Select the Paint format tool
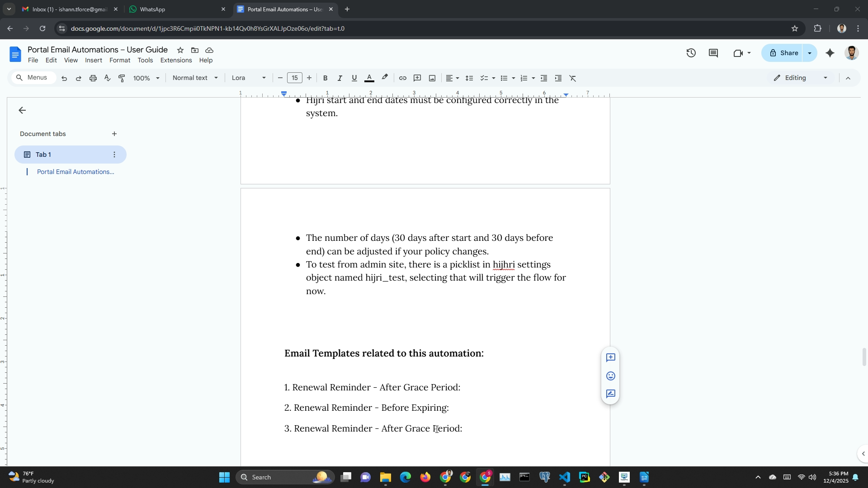Viewport: 868px width, 488px height. coord(122,78)
